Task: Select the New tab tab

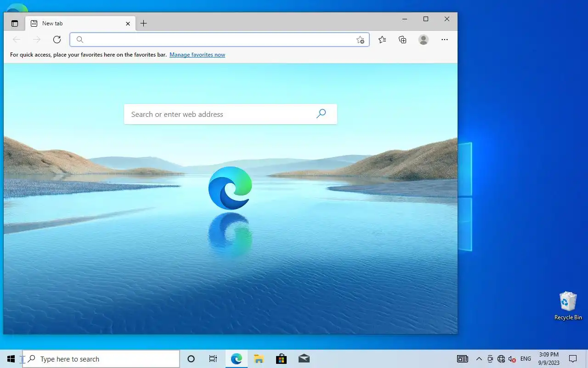Action: click(x=80, y=23)
